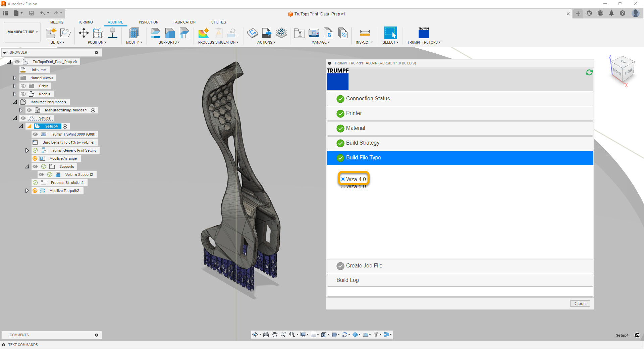
Task: Select the Wza 4.0 radio button
Action: coord(343,179)
